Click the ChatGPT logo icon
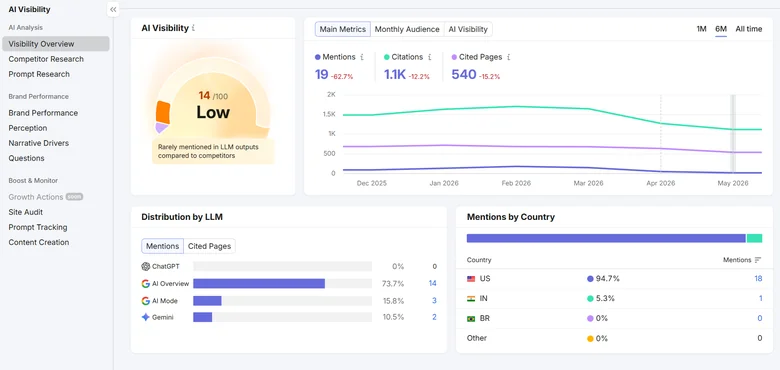 [x=145, y=267]
